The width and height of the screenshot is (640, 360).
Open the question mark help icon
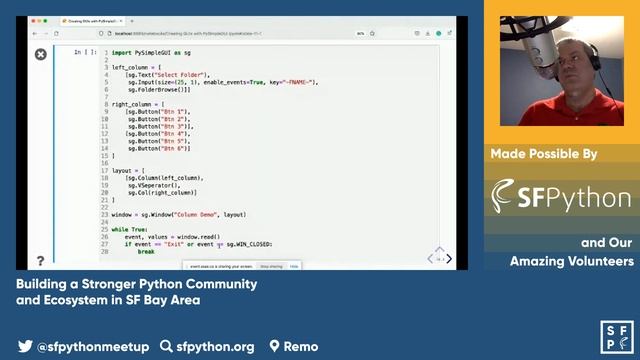[40, 261]
